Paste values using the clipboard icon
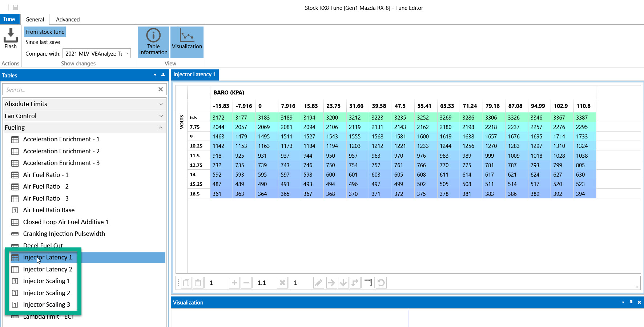The height and width of the screenshot is (327, 644). click(x=198, y=283)
